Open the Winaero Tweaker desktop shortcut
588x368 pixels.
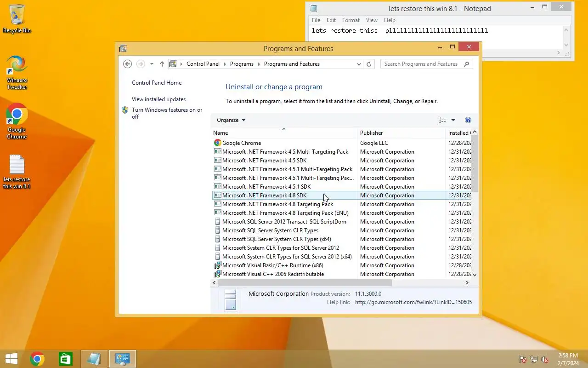pyautogui.click(x=17, y=72)
